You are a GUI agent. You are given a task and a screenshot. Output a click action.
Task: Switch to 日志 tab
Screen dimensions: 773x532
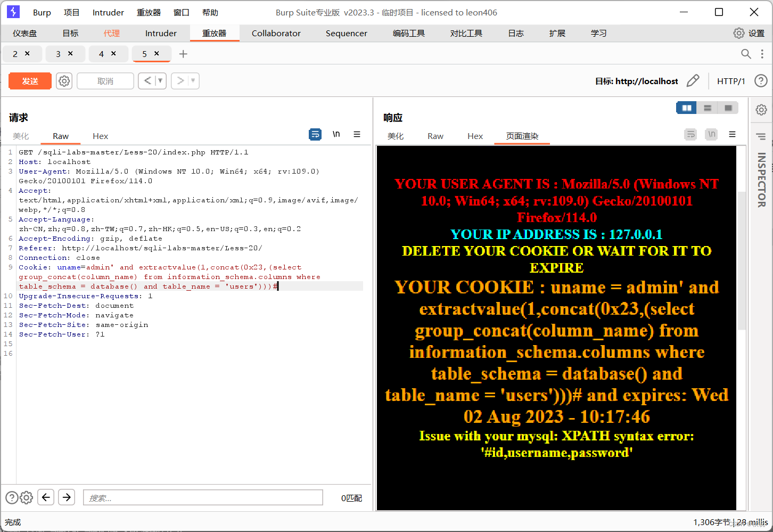(x=516, y=33)
